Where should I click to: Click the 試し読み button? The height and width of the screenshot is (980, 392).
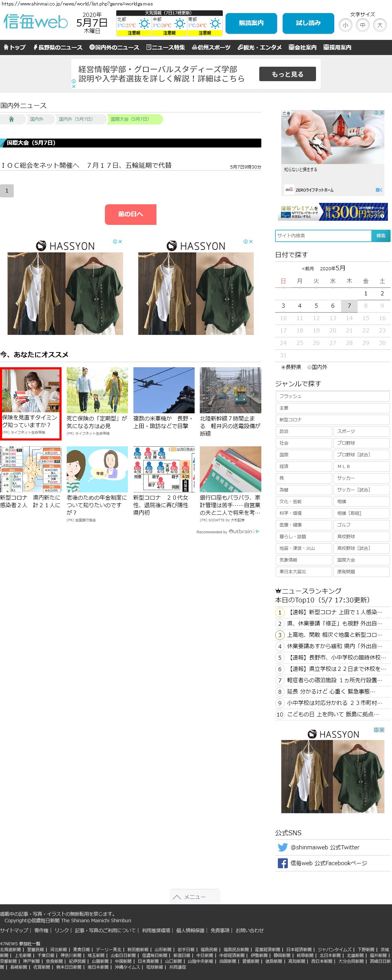[x=308, y=23]
